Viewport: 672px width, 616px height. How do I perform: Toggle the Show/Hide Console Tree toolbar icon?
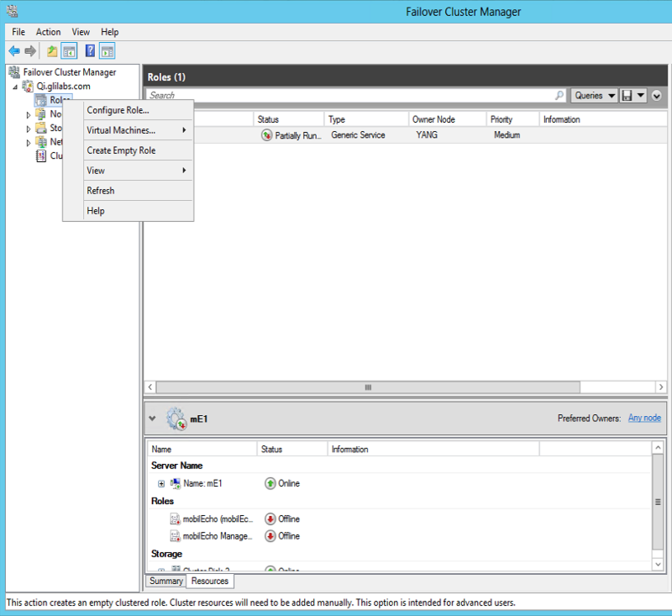[x=69, y=51]
